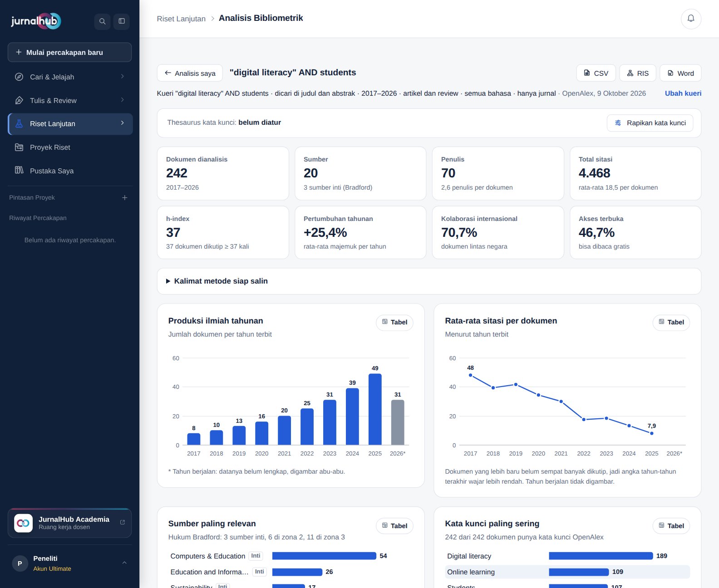Screen dimensions: 719x588
Task: Click the gray 2026 bar in production chart
Action: [398, 422]
